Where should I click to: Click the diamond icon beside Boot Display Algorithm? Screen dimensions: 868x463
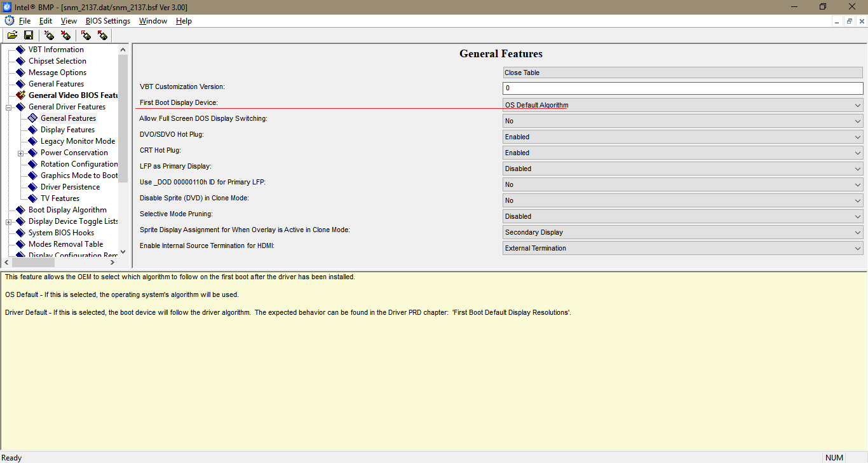click(x=21, y=210)
